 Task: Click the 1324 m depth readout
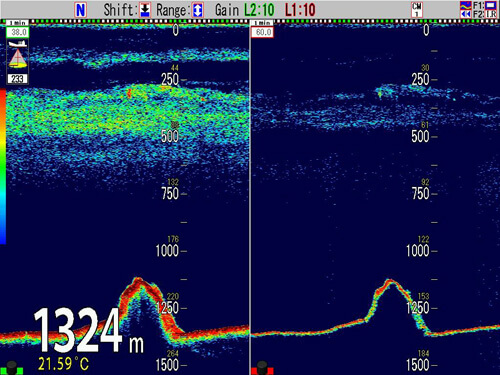[x=89, y=330]
